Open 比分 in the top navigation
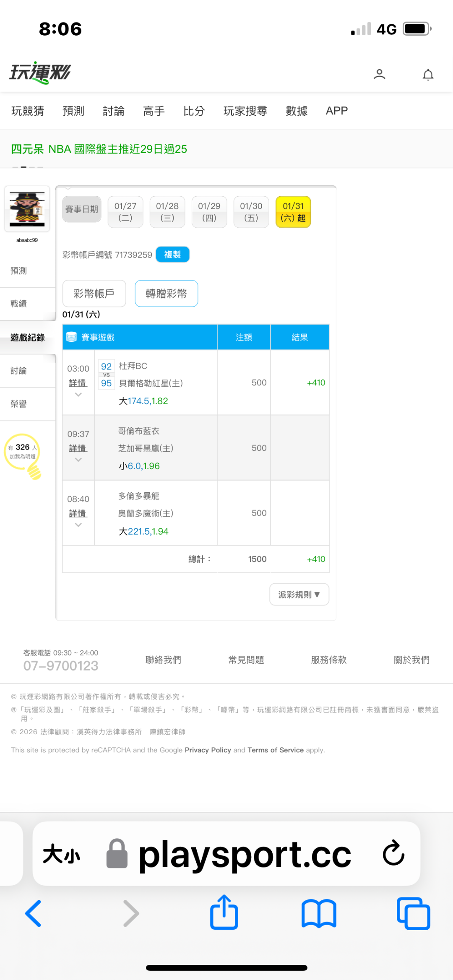453x980 pixels. pos(194,111)
